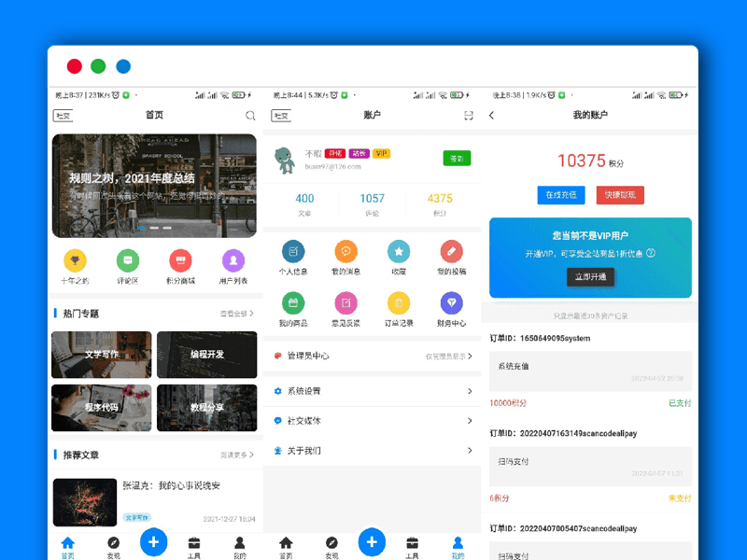This screenshot has width=747, height=560.
Task: Expand the 社交媒体 social media section
Action: (x=372, y=420)
